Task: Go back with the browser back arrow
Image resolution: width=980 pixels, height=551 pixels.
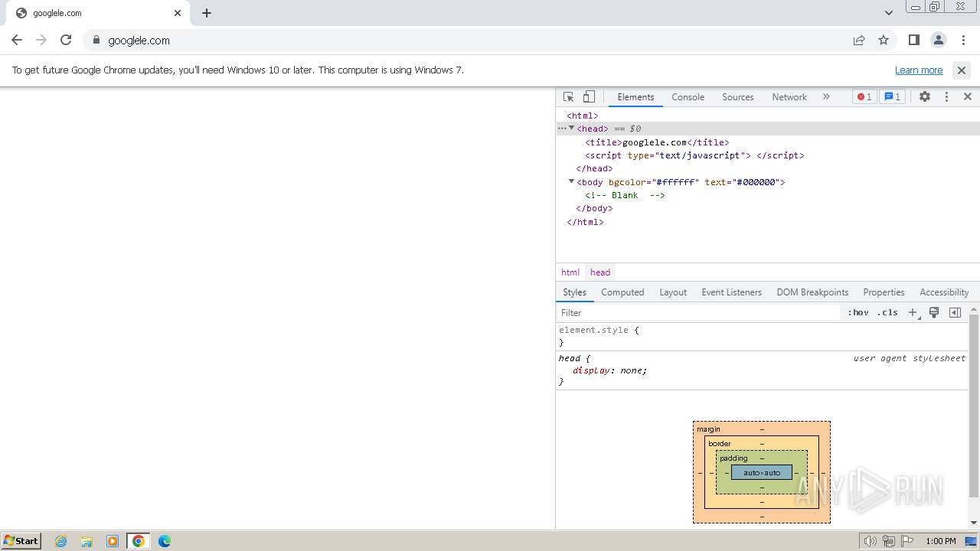Action: 17,41
